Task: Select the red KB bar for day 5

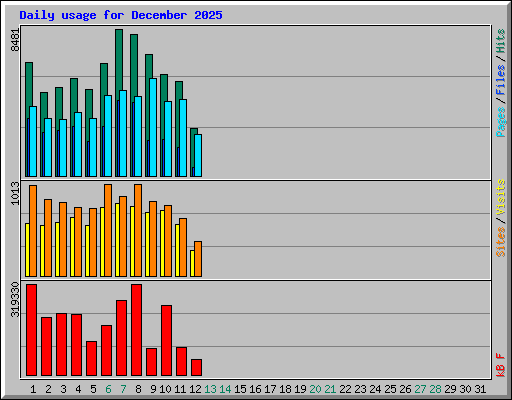Action: pos(91,358)
